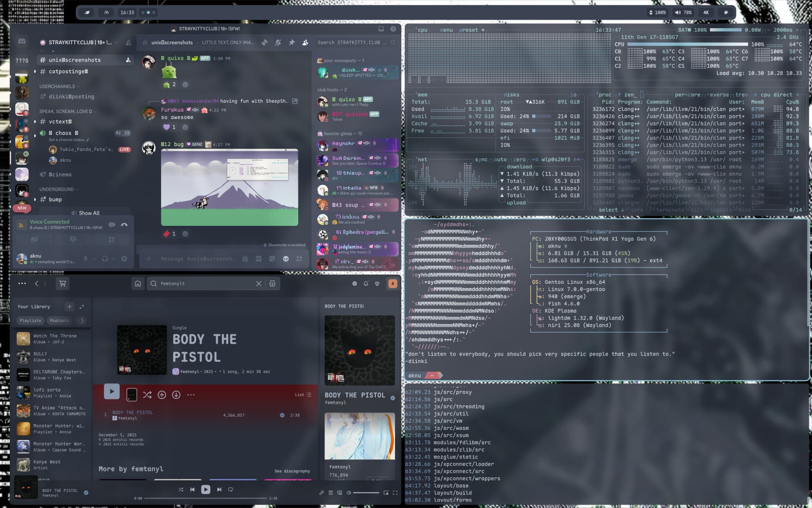Add to Your Library with plus button
The height and width of the screenshot is (508, 812).
pyautogui.click(x=69, y=307)
